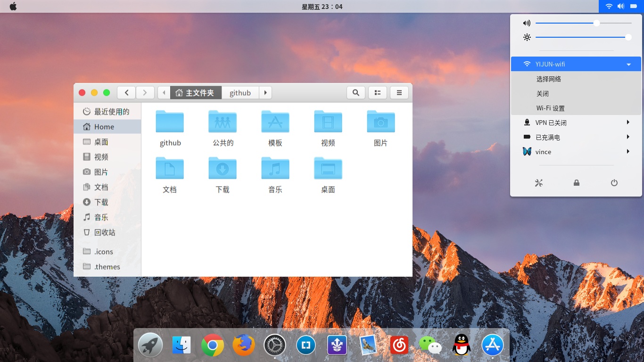Image resolution: width=644 pixels, height=362 pixels.
Task: Open Launchpad rocket icon in dock
Action: (x=150, y=346)
